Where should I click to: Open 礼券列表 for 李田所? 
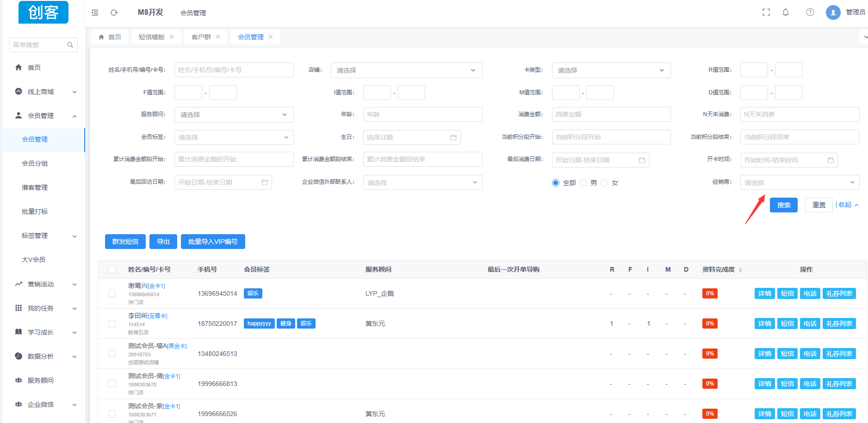(839, 323)
